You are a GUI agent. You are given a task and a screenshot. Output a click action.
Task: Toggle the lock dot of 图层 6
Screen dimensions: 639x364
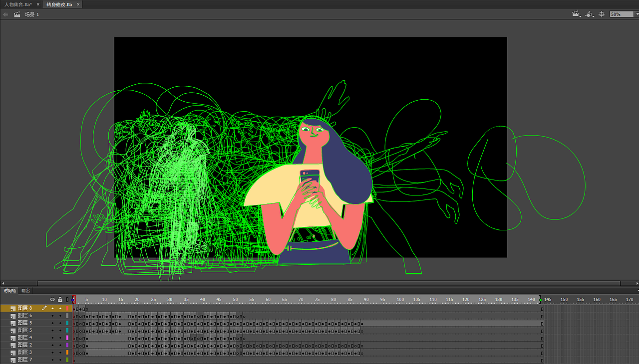[60, 316]
